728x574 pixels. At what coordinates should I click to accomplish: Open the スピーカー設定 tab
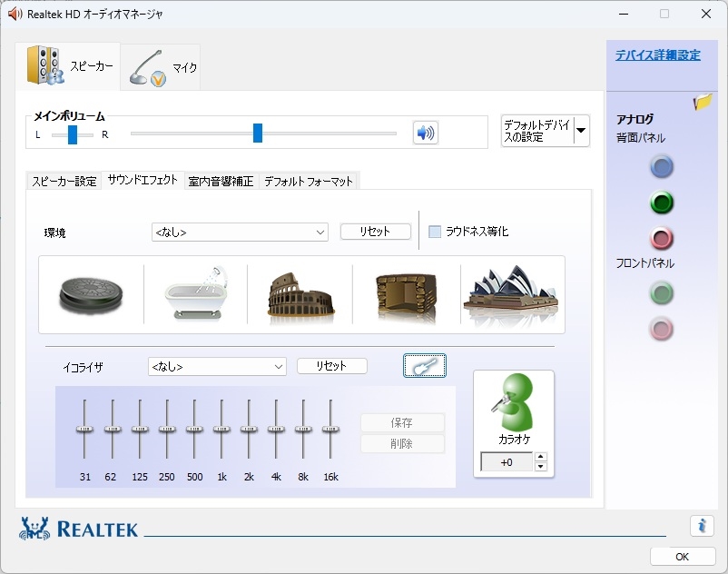(x=64, y=181)
